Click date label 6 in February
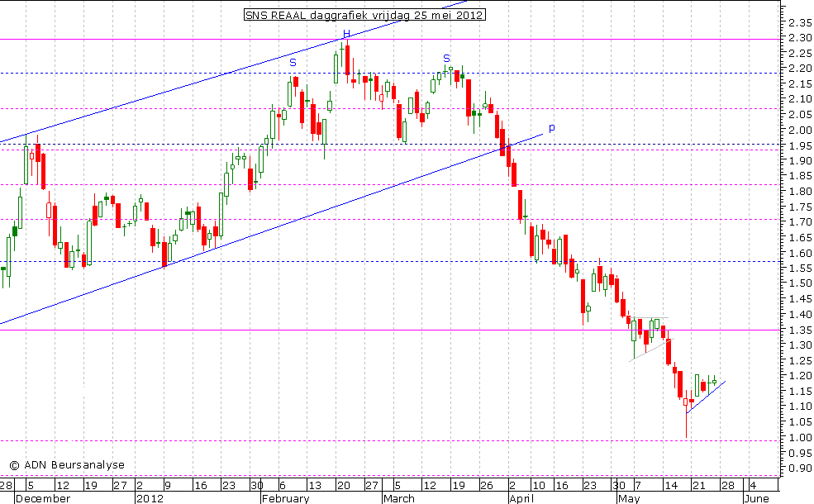 click(x=283, y=486)
